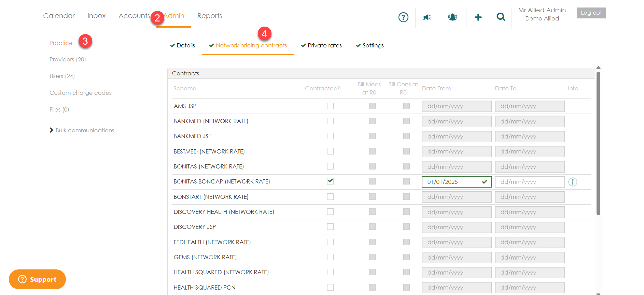Click the orange Support button
Screen dimensions: 644x295
coord(37,279)
